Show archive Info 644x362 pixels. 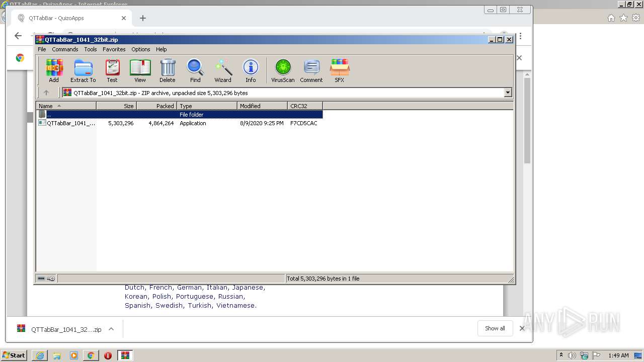251,70
